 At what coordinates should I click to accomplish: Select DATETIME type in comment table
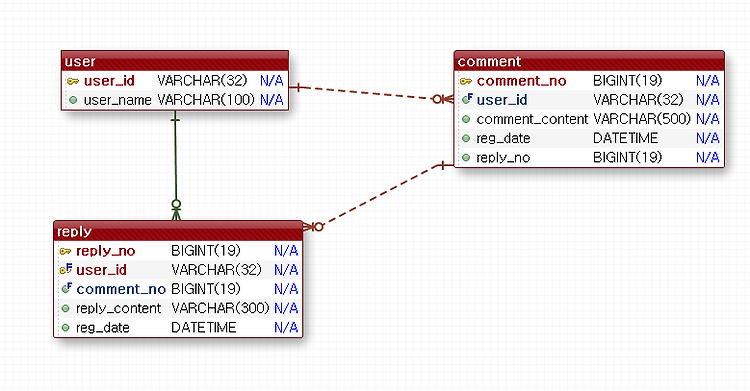point(626,138)
